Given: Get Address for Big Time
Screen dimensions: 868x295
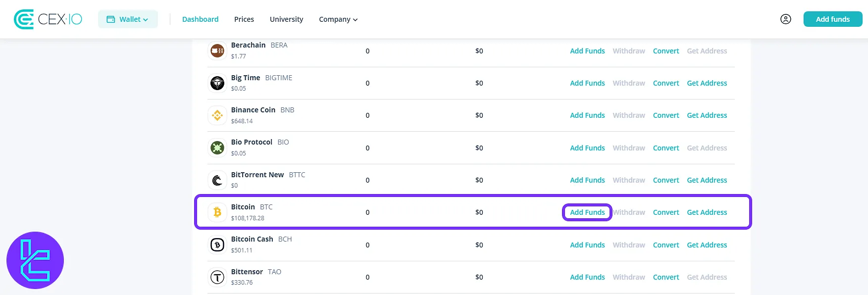Looking at the screenshot, I should (x=707, y=83).
